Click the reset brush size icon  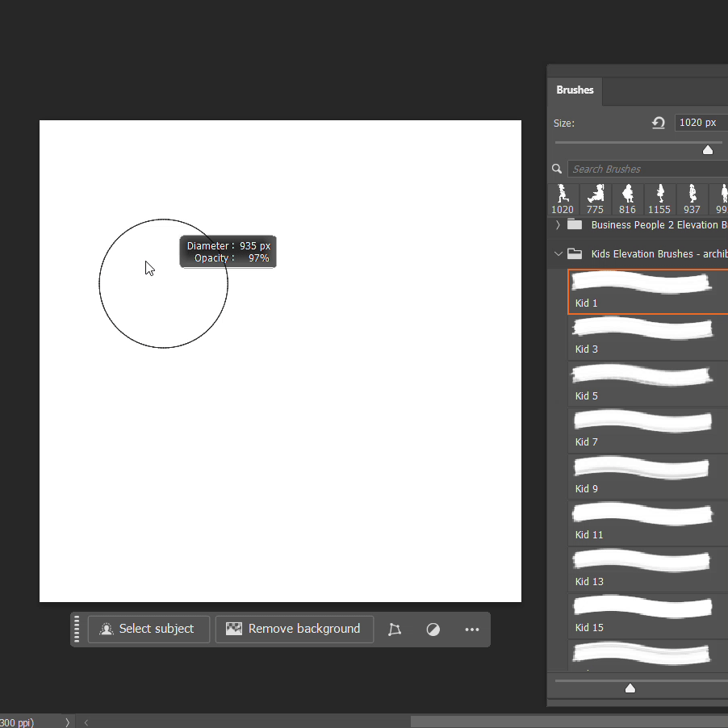point(659,123)
